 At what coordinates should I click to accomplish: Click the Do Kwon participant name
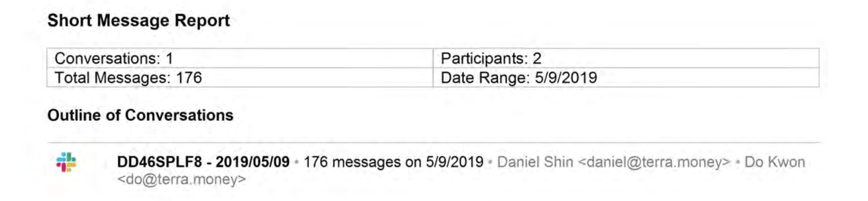(x=774, y=162)
